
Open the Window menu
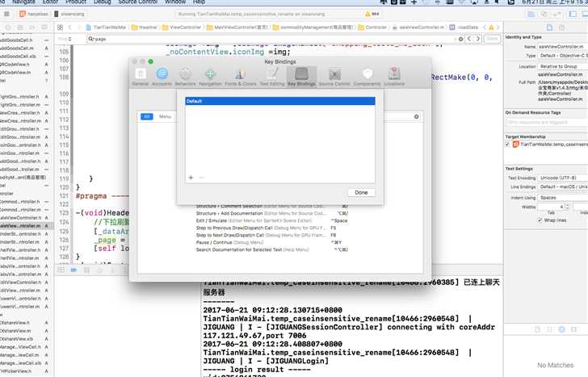pyautogui.click(x=175, y=2)
